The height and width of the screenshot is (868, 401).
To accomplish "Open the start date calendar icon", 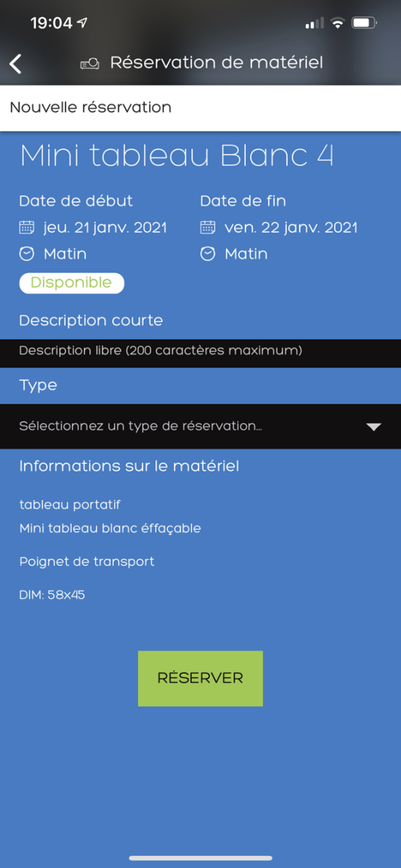I will (27, 228).
